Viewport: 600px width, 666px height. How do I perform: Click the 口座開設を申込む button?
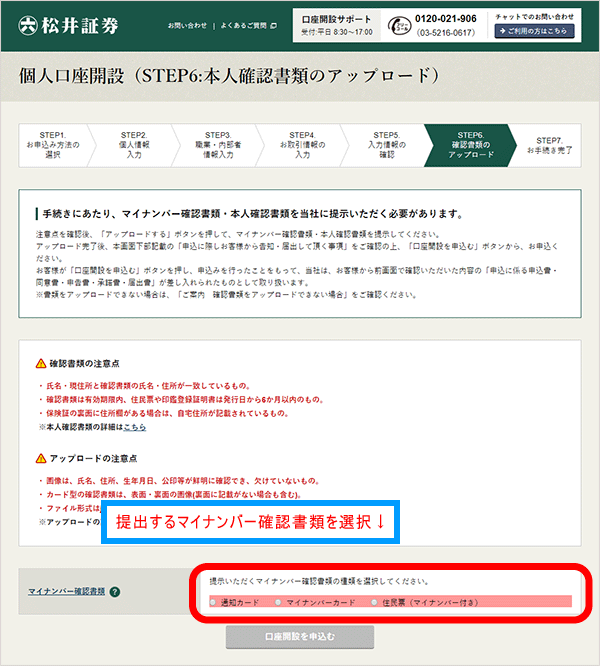tap(300, 637)
